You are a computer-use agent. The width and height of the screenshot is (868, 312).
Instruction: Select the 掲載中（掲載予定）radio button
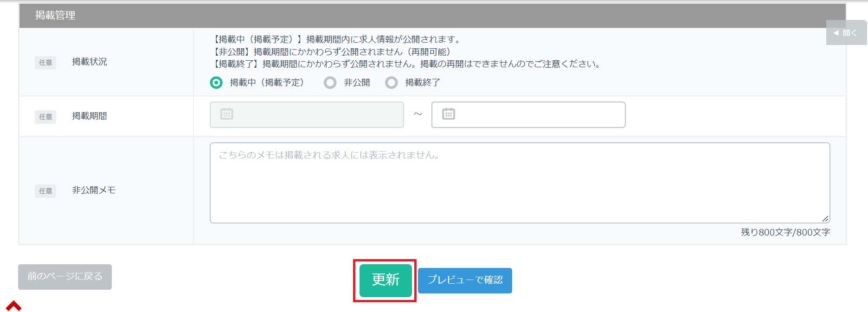[216, 83]
